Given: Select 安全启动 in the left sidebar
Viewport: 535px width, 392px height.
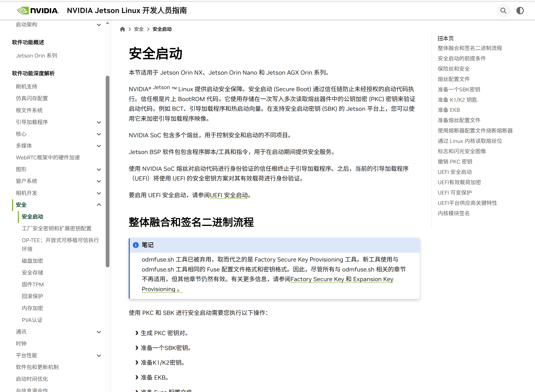Looking at the screenshot, I should point(32,216).
